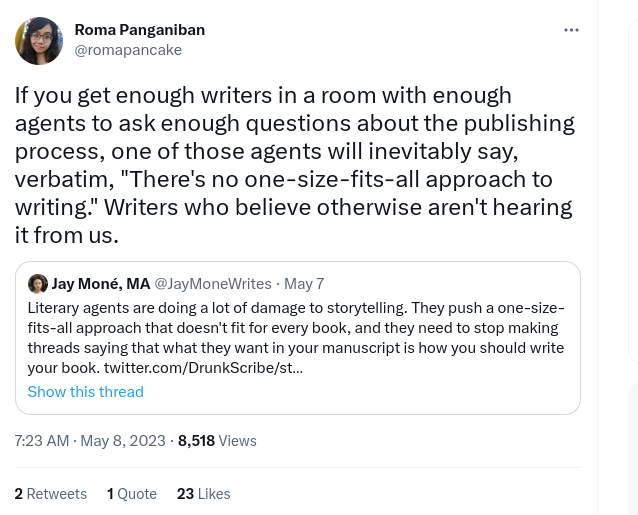Click Roma Panganiban's profile avatar
This screenshot has height=515, width=638.
tap(39, 40)
